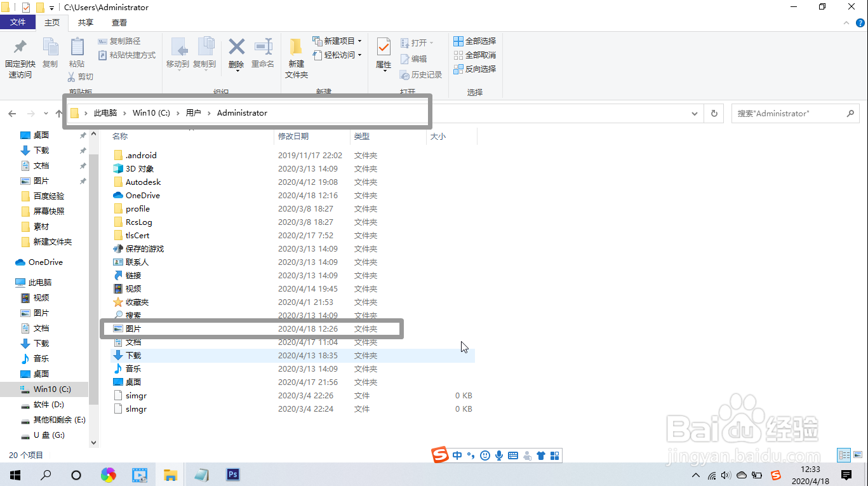The height and width of the screenshot is (486, 868).
Task: Click Select none (全部取消)
Action: pyautogui.click(x=475, y=55)
